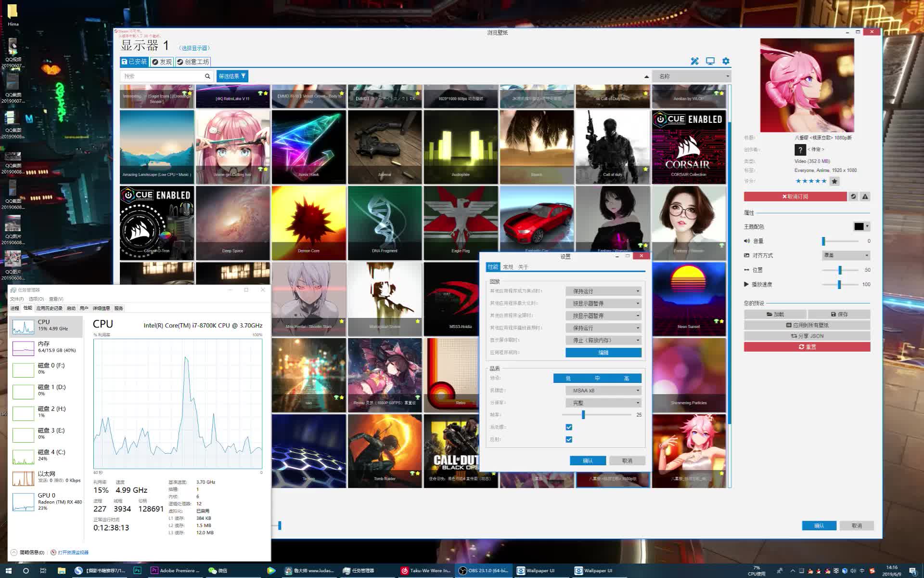The height and width of the screenshot is (578, 924).
Task: Expand the 对齐方式 alignment dropdown
Action: (x=846, y=255)
